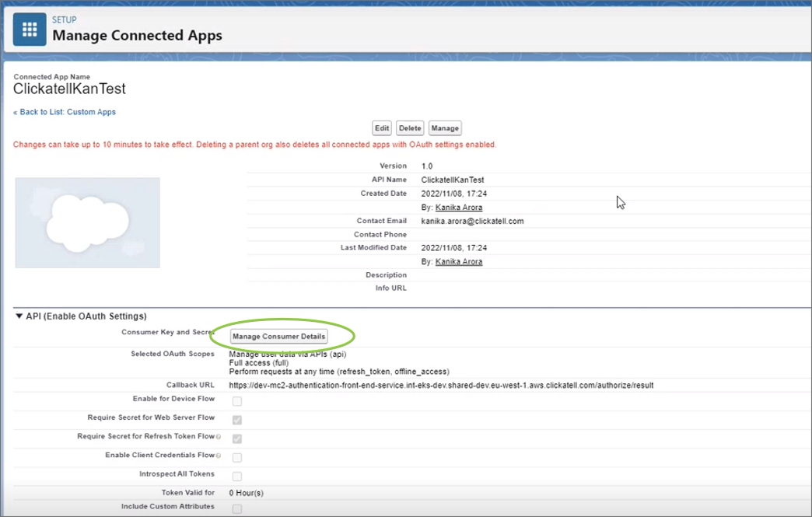
Task: Go back to List: Custom Apps
Action: click(x=65, y=112)
